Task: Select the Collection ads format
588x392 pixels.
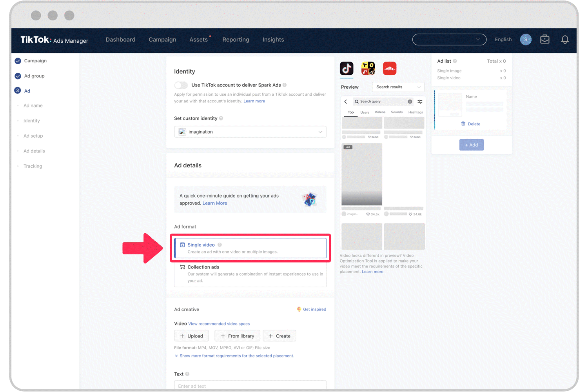Action: pos(250,274)
